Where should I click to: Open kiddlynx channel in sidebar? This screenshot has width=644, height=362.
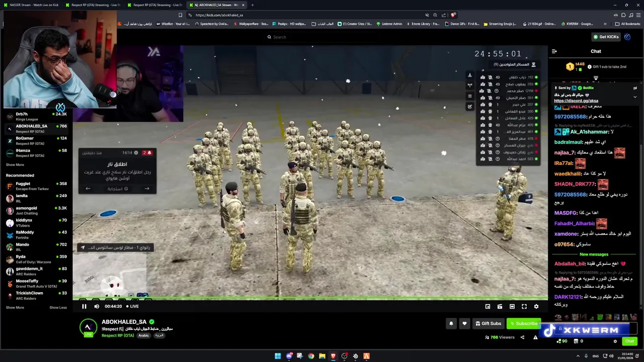point(36,222)
